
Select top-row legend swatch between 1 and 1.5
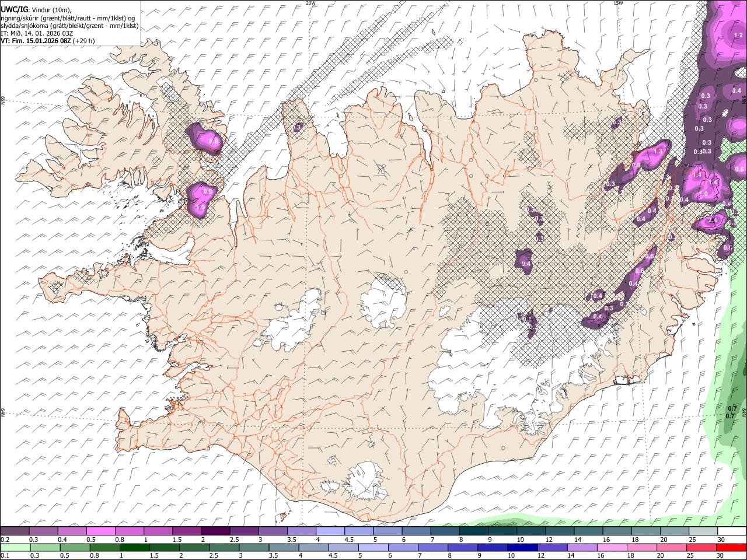[x=158, y=531]
